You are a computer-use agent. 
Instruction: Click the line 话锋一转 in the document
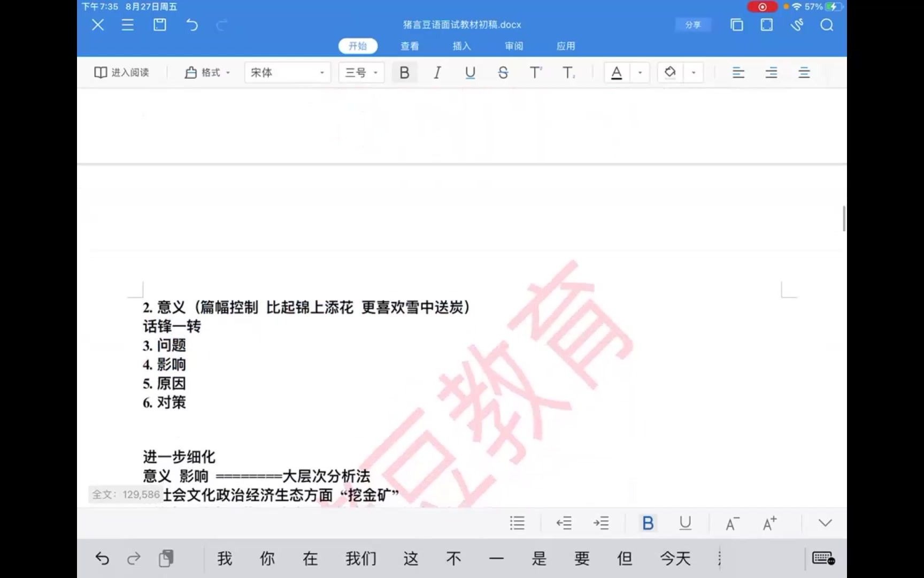click(172, 326)
